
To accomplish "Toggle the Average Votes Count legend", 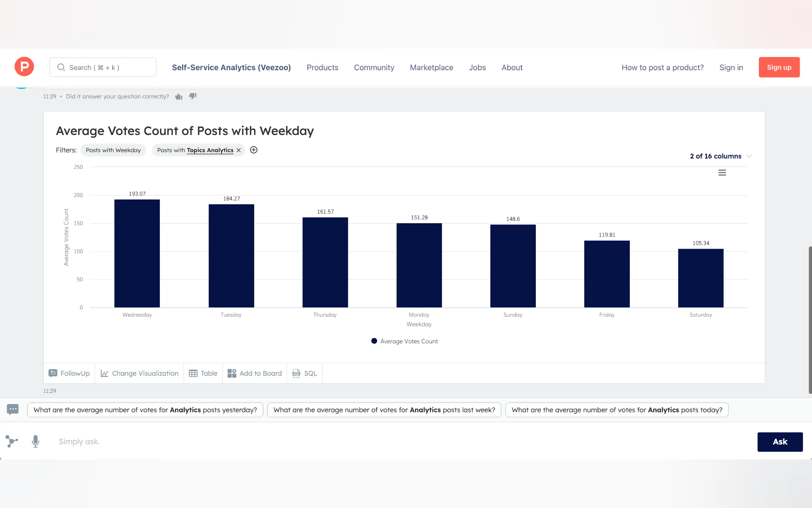I will [x=404, y=341].
